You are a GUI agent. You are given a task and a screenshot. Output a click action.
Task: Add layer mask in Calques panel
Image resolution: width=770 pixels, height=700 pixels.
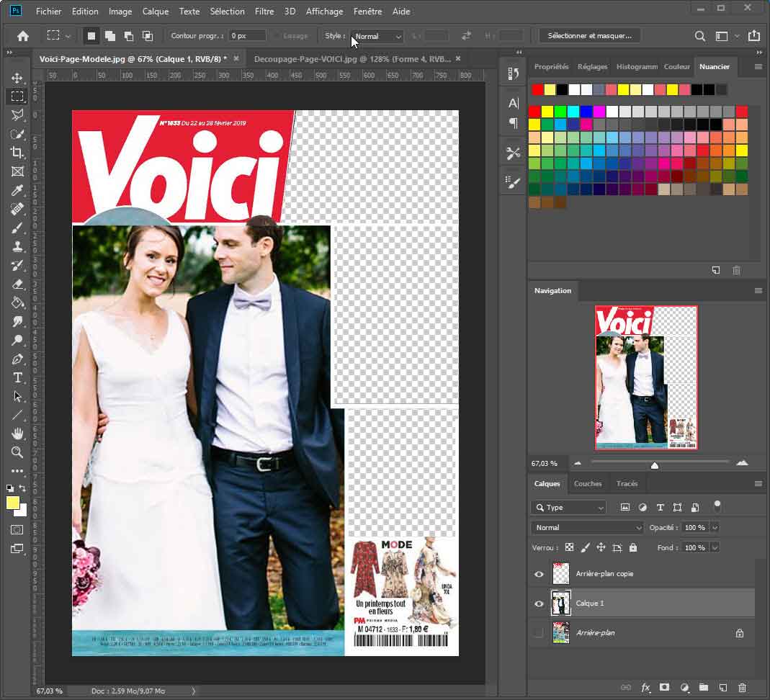click(664, 688)
